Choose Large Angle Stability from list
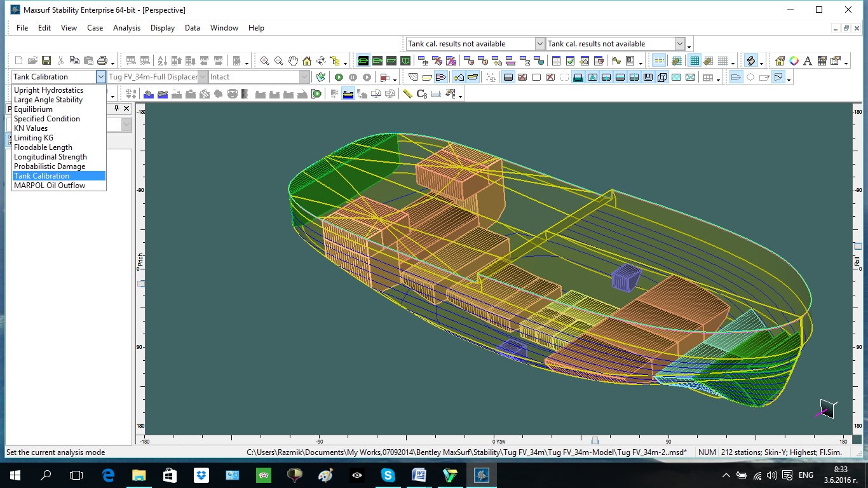Screen dimensions: 868x488 click(x=48, y=100)
